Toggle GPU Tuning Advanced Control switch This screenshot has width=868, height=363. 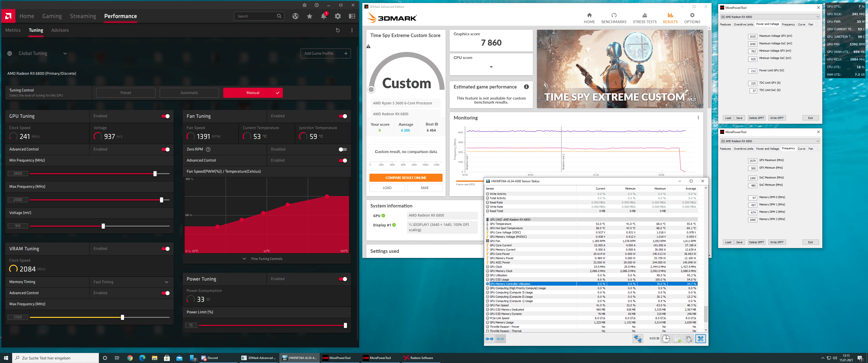point(165,149)
